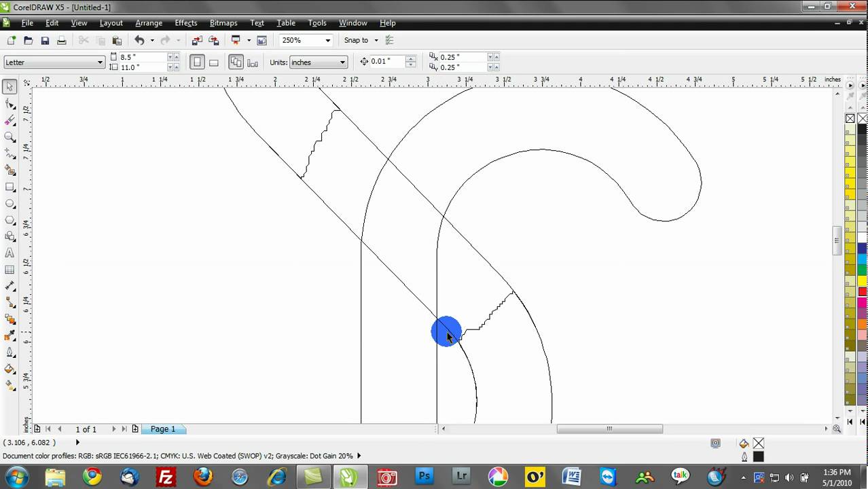Switch to the Page 1 tab
Viewport: 868px width, 489px height.
click(163, 429)
